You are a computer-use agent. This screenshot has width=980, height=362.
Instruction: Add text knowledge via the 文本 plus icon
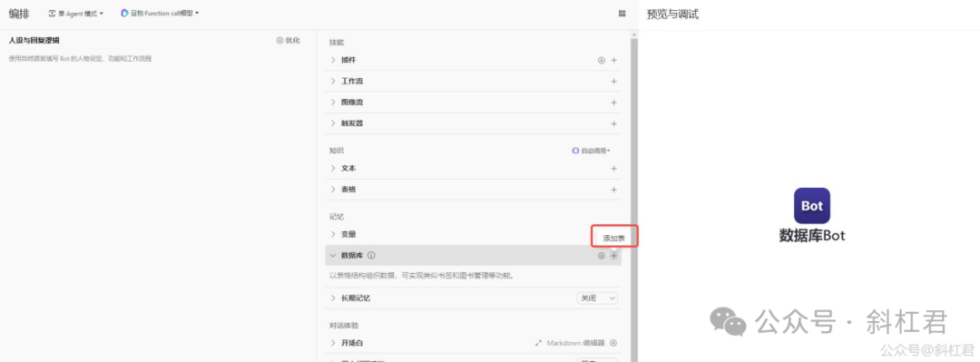pos(613,169)
